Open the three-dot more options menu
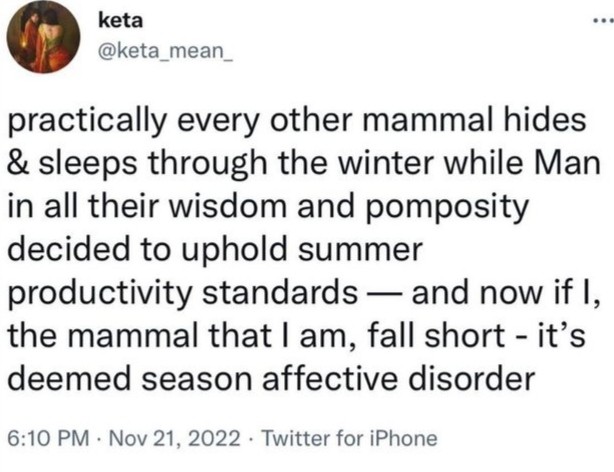This screenshot has height=472, width=614. [x=596, y=20]
